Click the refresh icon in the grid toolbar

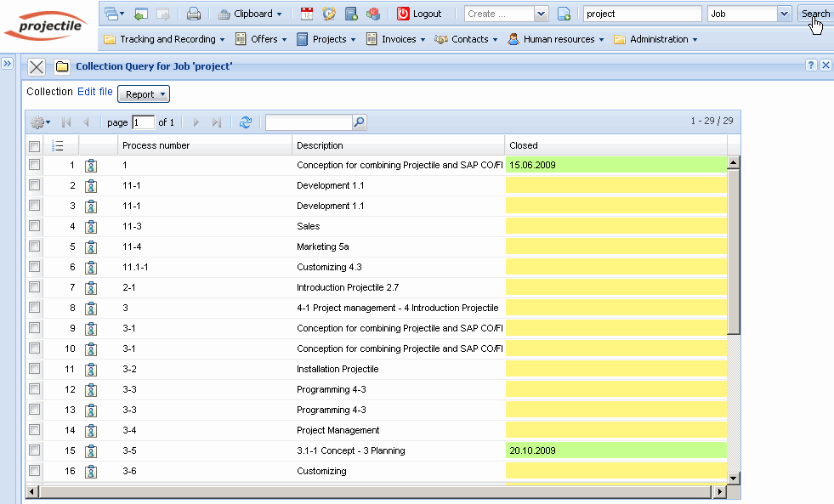246,122
